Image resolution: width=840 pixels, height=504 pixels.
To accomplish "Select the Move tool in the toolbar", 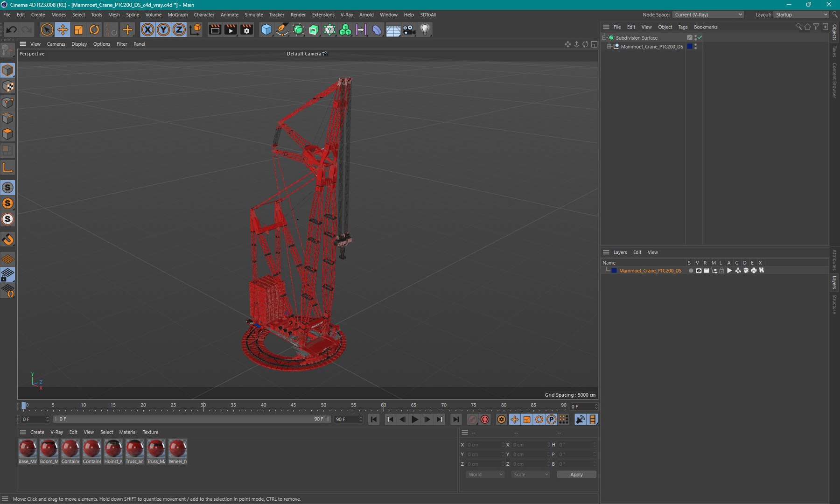I will (63, 30).
